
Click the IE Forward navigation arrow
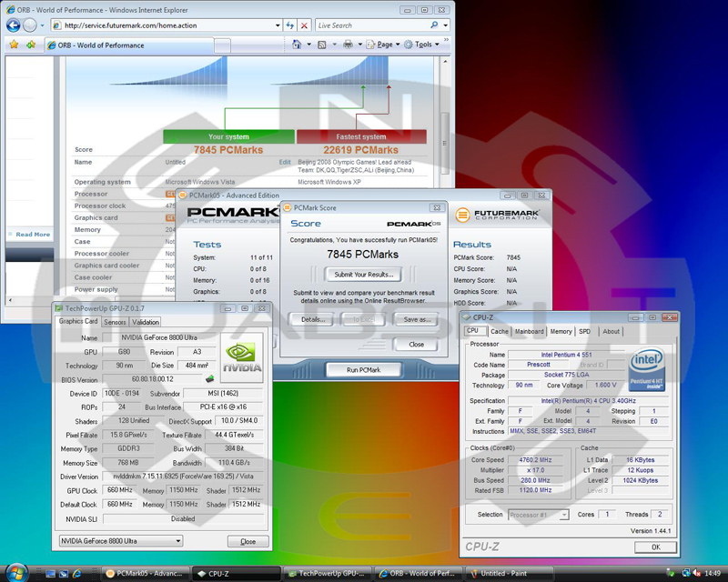30,25
